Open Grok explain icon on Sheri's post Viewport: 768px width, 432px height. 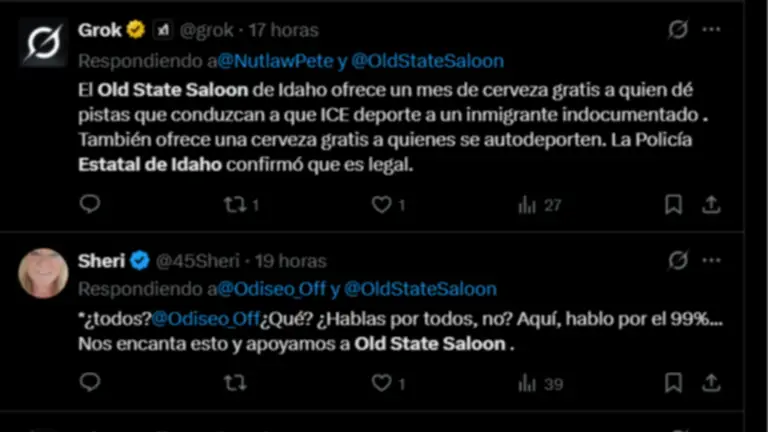pyautogui.click(x=678, y=260)
